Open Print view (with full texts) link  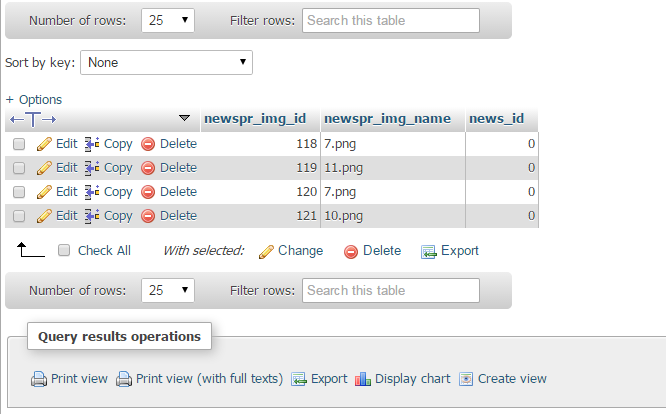click(209, 379)
